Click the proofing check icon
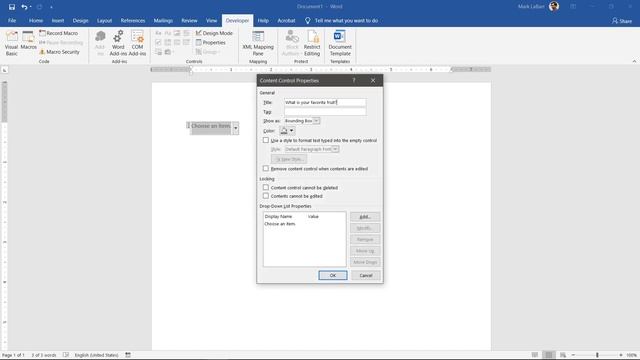Viewport: 640px width, 360px height. (66, 355)
